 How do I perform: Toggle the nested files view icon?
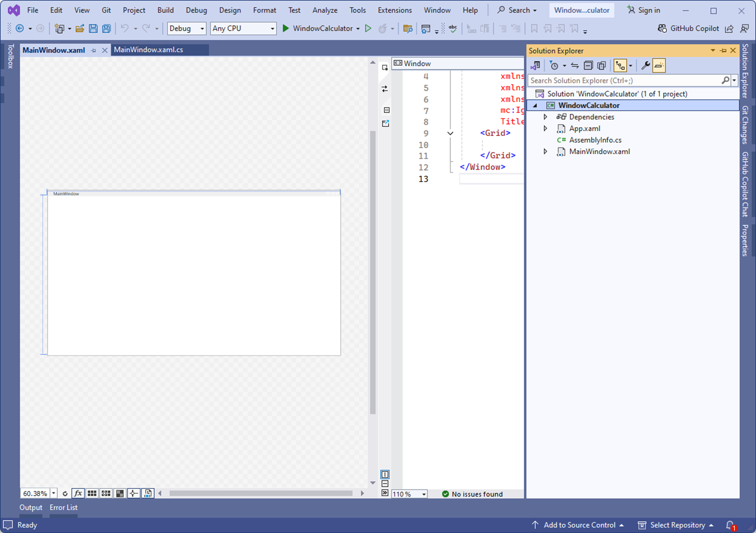(x=620, y=66)
